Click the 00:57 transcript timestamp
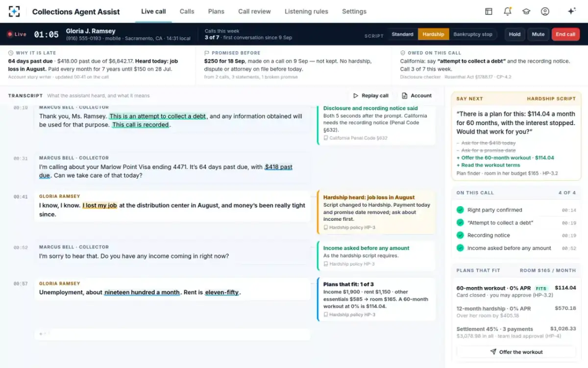Image resolution: width=588 pixels, height=368 pixels. [x=21, y=284]
